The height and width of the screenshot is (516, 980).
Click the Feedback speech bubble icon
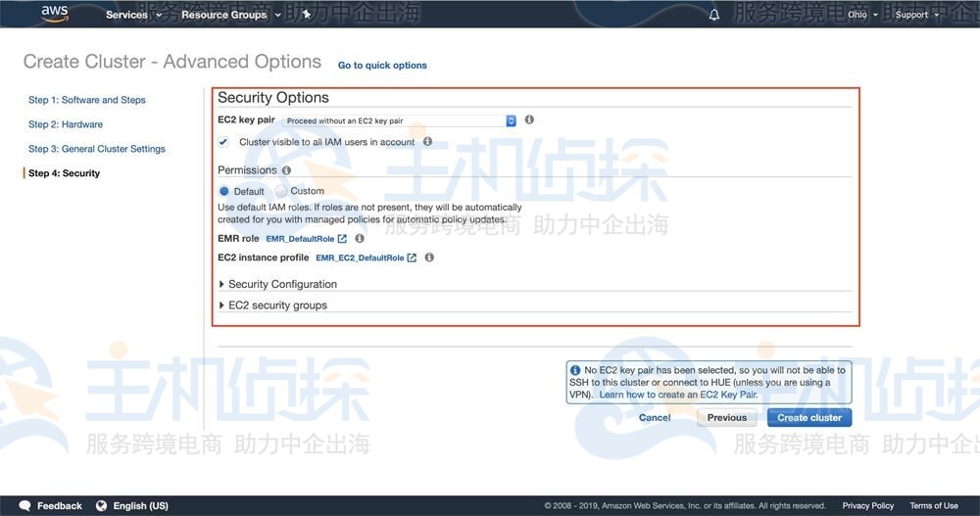point(25,505)
